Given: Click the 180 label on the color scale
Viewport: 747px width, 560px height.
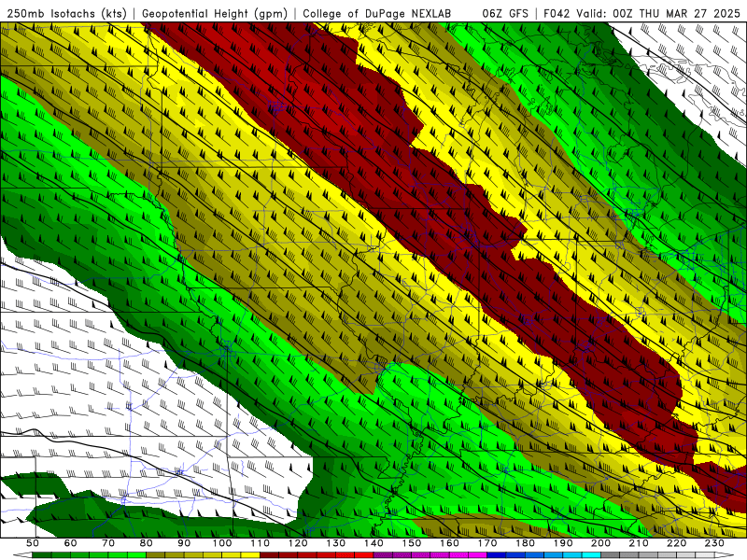Looking at the screenshot, I should [x=525, y=543].
